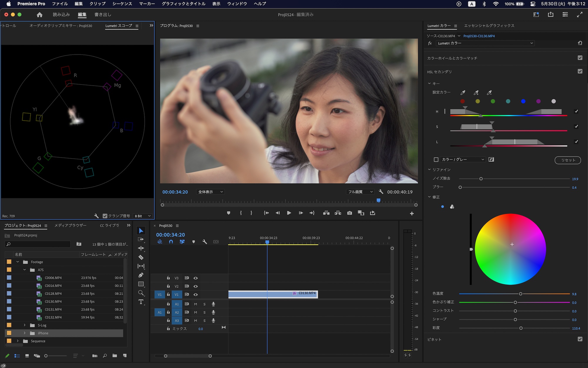Open the シーケンス menu
This screenshot has width=588, height=368.
122,4
